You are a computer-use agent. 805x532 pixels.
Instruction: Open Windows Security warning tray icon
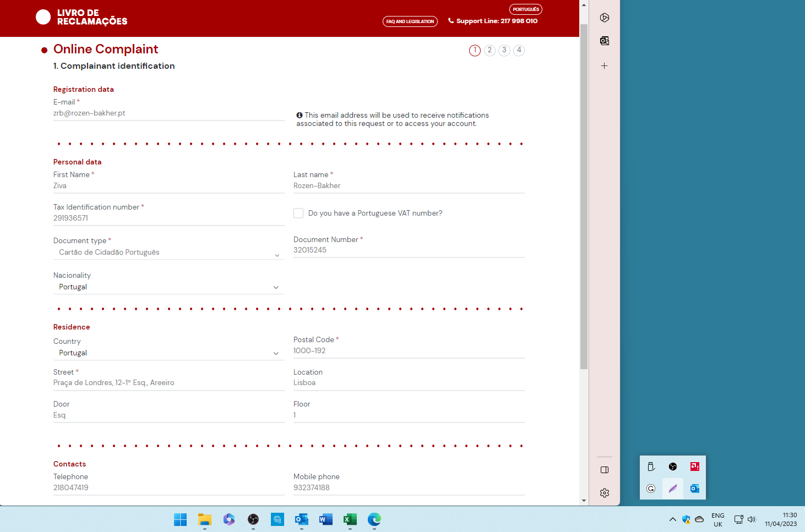(686, 519)
